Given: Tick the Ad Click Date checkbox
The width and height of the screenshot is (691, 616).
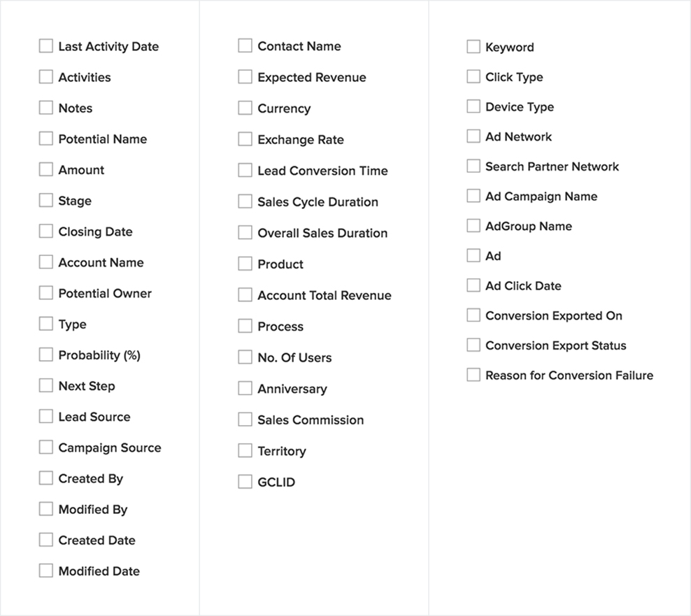Looking at the screenshot, I should [473, 285].
